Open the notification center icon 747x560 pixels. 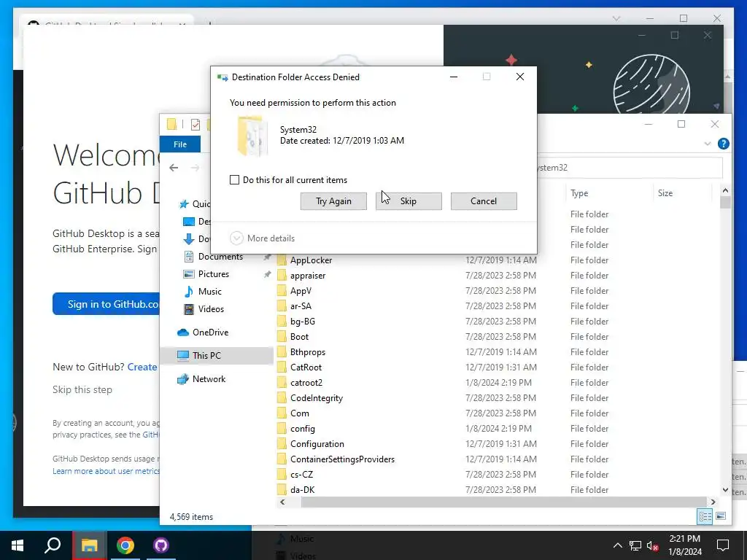click(x=723, y=545)
